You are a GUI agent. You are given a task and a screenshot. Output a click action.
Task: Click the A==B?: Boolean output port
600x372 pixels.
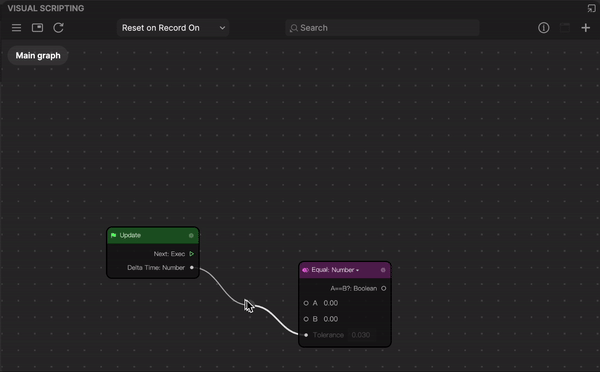tap(383, 289)
